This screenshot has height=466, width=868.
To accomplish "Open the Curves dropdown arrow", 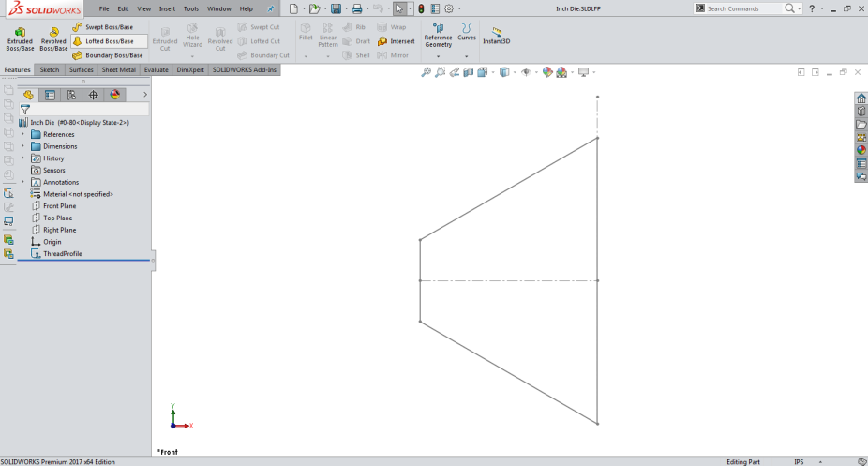I will click(x=467, y=56).
